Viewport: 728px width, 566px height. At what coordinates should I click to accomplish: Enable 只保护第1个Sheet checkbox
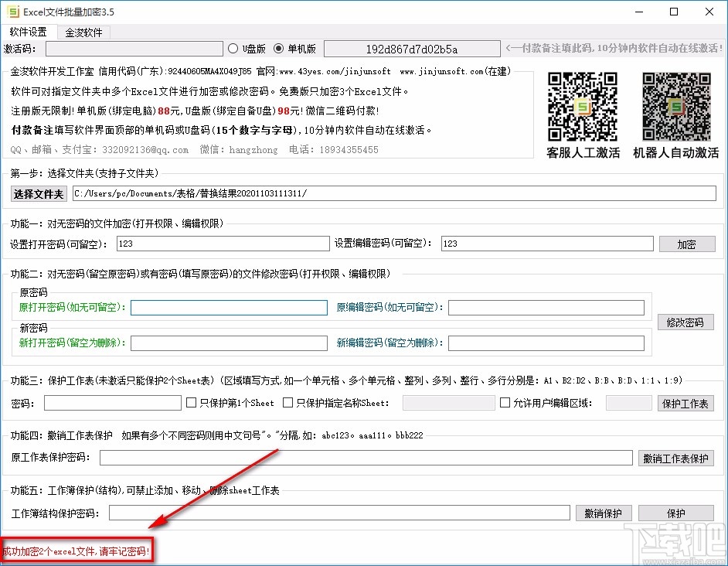[189, 402]
